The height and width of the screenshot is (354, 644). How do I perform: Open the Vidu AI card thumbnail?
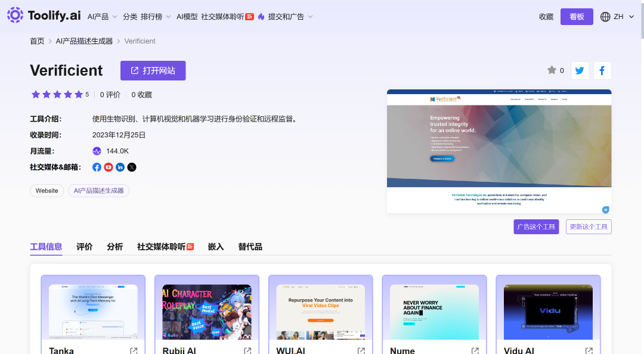click(549, 312)
